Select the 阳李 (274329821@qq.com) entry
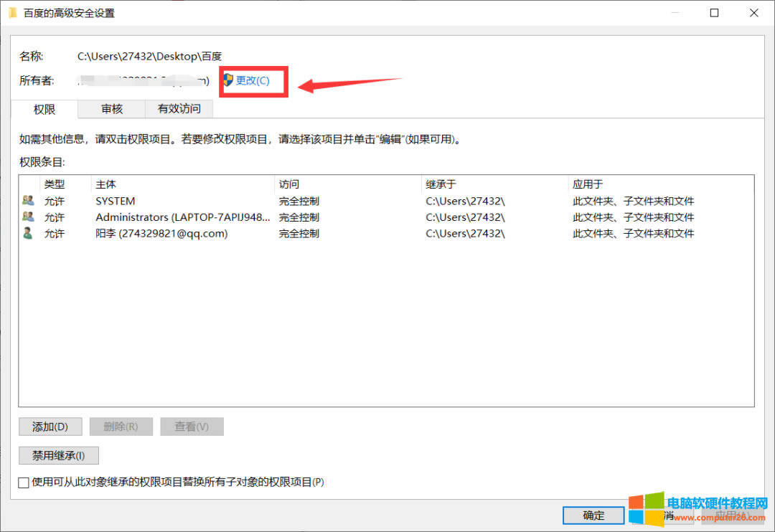Screen dimensions: 775x532 [161, 233]
